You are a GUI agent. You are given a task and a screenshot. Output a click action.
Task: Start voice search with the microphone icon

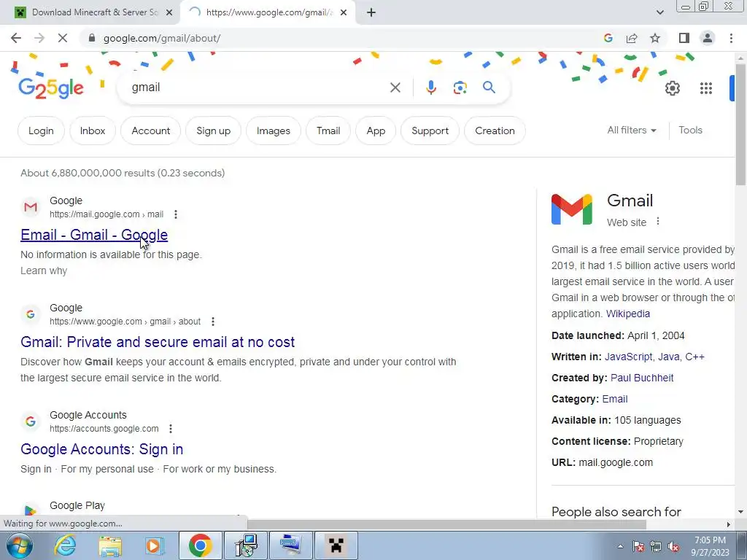click(431, 87)
